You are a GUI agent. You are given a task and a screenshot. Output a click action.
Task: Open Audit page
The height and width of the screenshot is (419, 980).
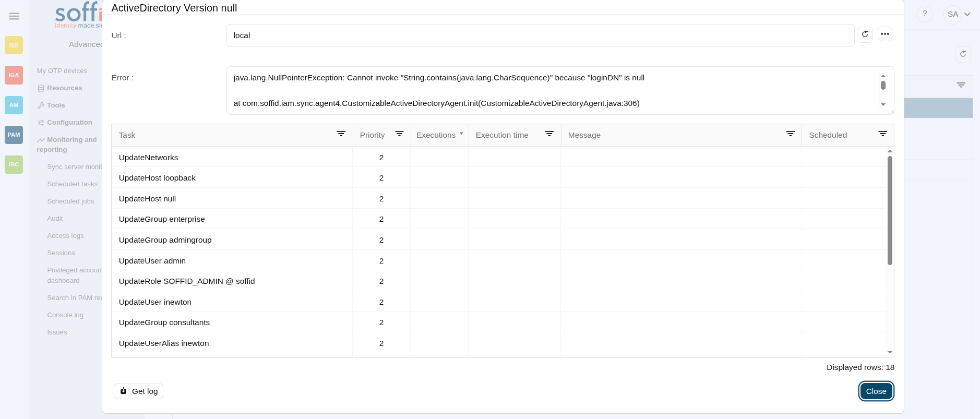tap(55, 219)
